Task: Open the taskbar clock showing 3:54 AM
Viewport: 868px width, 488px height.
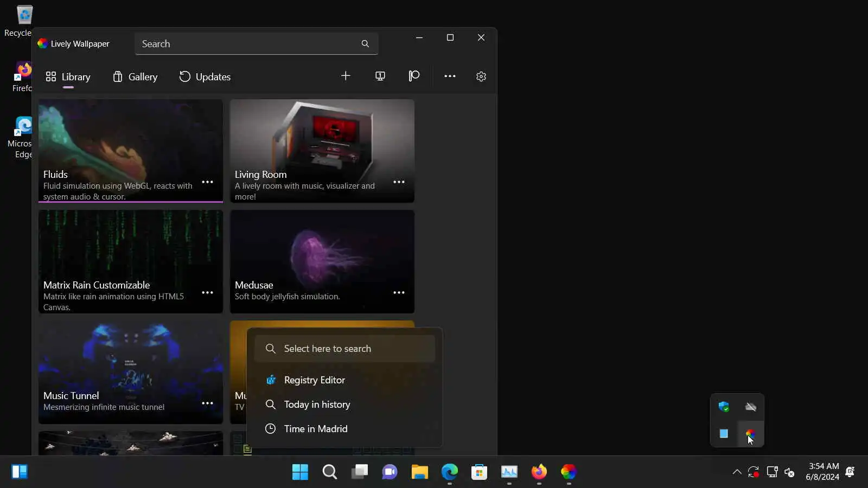Action: (x=822, y=472)
